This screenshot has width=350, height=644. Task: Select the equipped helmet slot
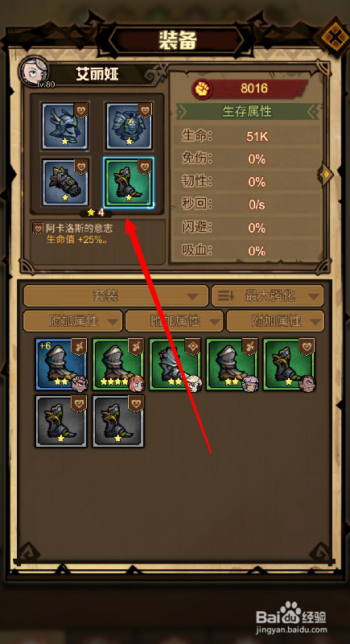click(65, 126)
